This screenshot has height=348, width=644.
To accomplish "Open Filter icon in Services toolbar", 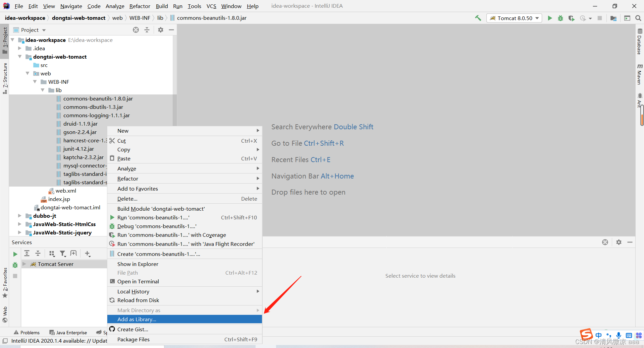I will pyautogui.click(x=63, y=254).
